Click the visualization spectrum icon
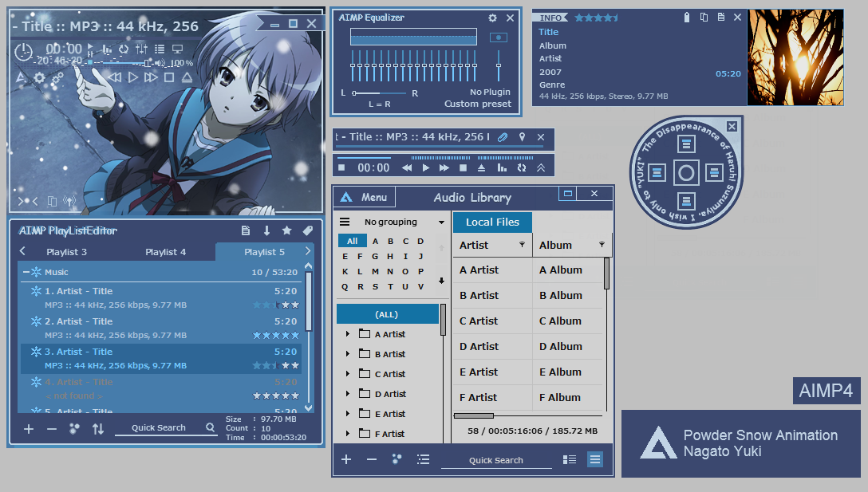868x492 pixels. pyautogui.click(x=108, y=49)
